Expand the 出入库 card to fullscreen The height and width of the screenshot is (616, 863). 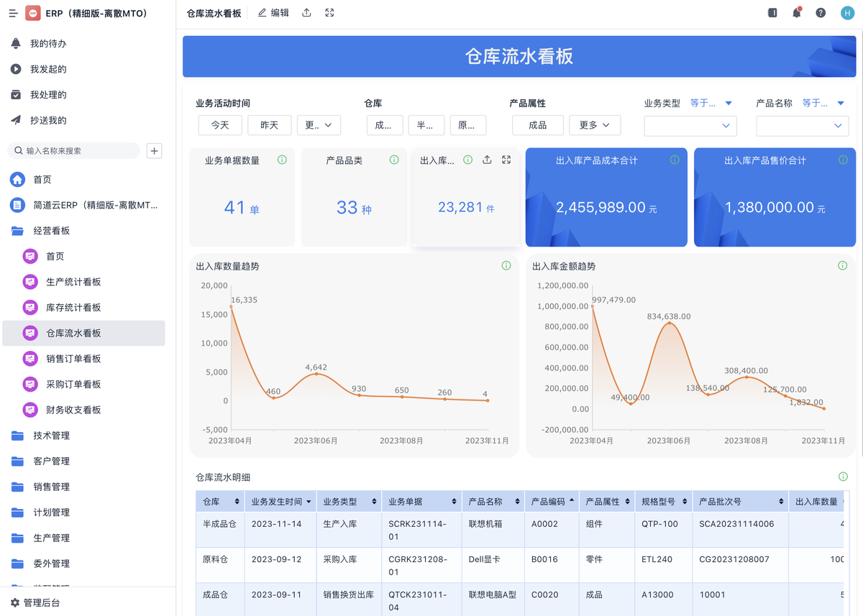[506, 160]
